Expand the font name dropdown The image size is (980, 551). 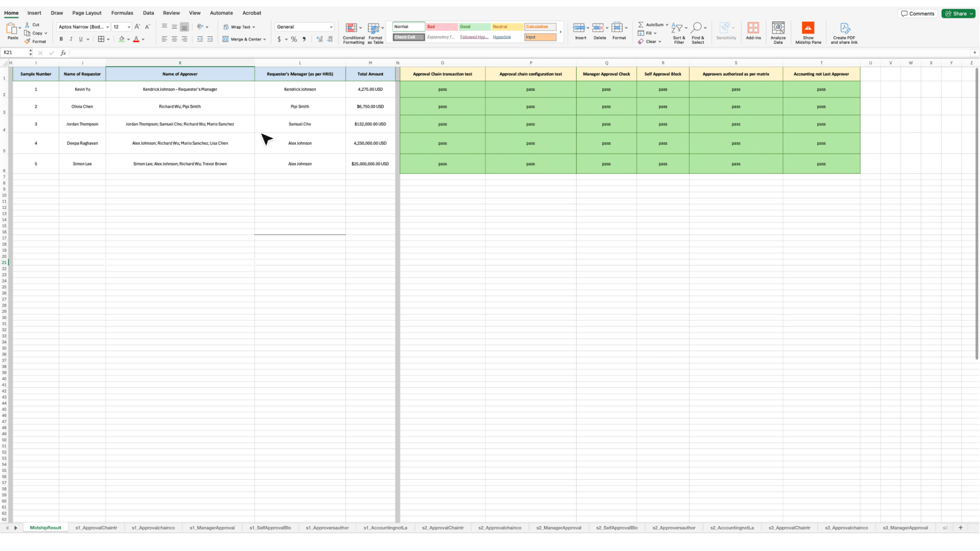108,27
